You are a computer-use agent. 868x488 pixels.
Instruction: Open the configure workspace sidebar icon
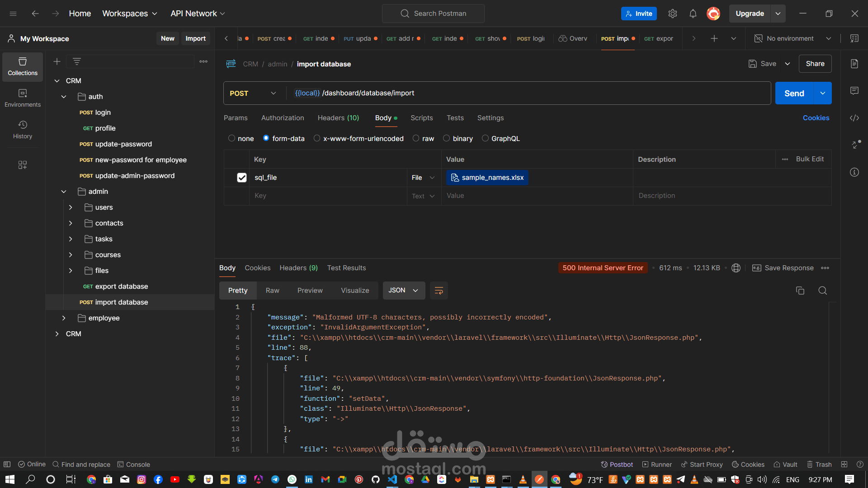point(23,165)
